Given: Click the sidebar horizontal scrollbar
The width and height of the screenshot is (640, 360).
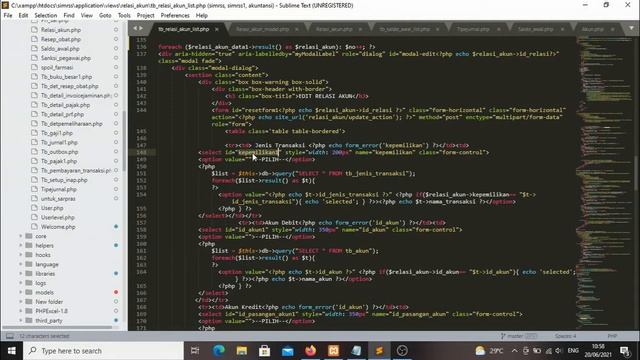Looking at the screenshot, I should coord(57,327).
